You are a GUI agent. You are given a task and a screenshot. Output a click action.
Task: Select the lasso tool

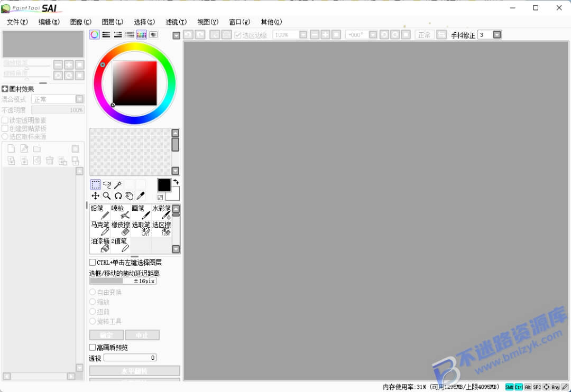tap(107, 184)
